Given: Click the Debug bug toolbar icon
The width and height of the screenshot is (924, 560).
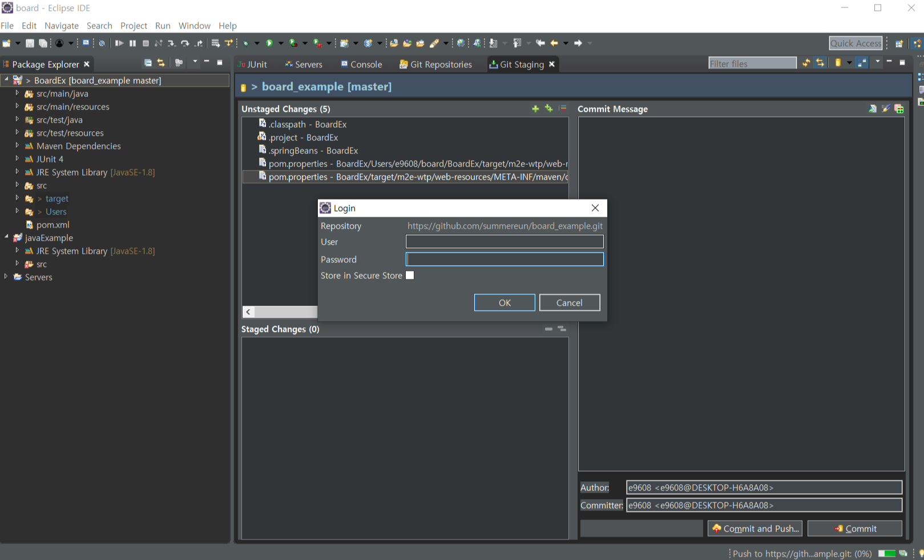Looking at the screenshot, I should (x=245, y=43).
